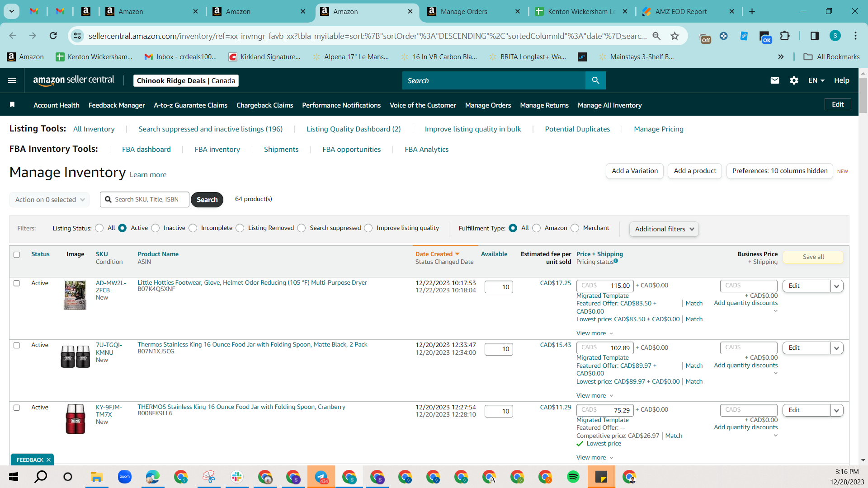Open Telegram from the taskbar

click(x=321, y=477)
